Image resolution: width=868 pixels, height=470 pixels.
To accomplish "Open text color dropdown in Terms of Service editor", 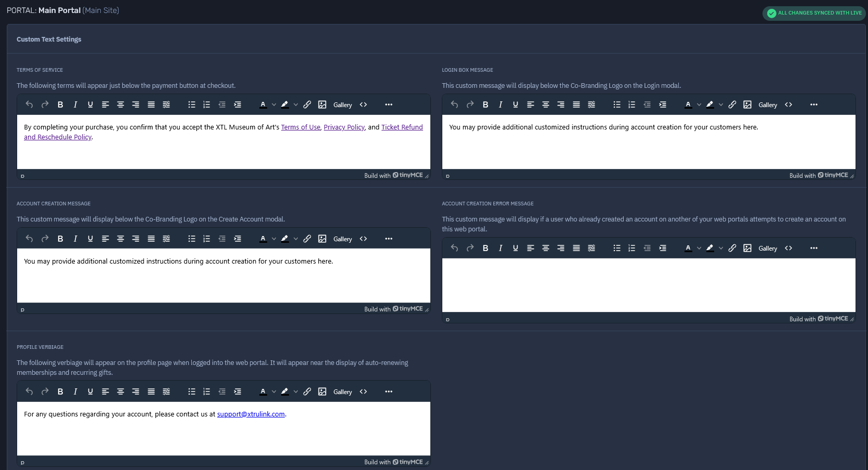I will click(x=274, y=105).
